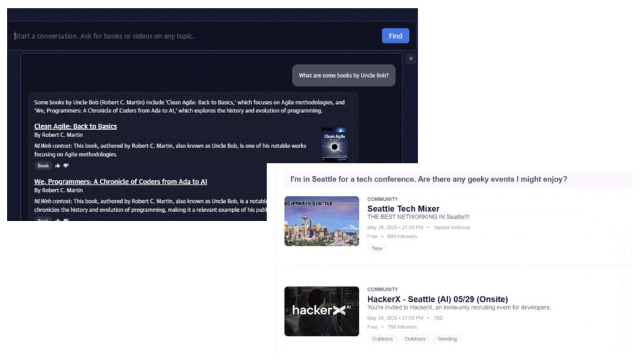
Task: Click the Seattle Tech Mixer skyline thumbnail
Action: pos(321,221)
